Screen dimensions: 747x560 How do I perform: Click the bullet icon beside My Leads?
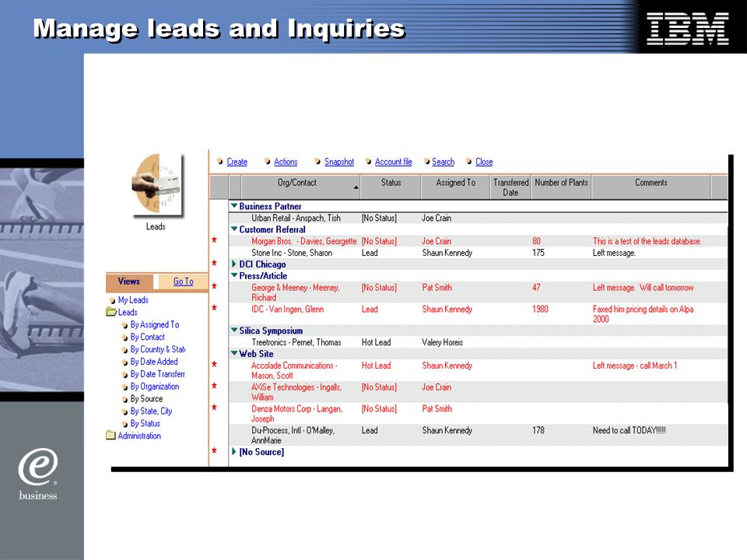(x=112, y=300)
